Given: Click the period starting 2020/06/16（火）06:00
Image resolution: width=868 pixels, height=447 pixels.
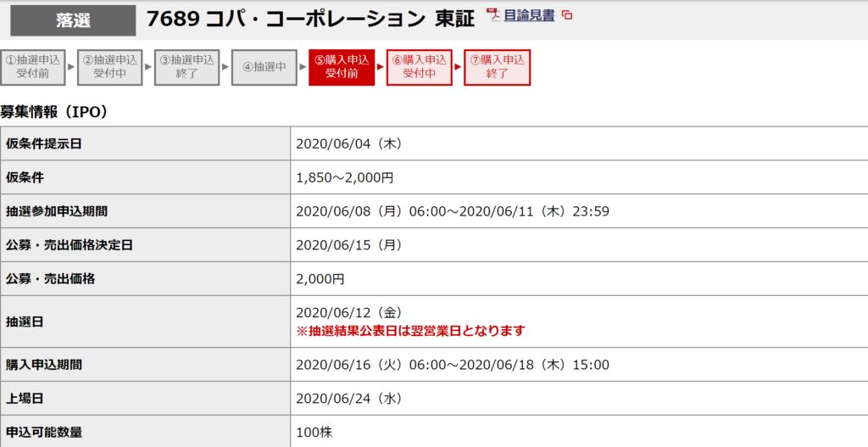Looking at the screenshot, I should click(x=453, y=365).
